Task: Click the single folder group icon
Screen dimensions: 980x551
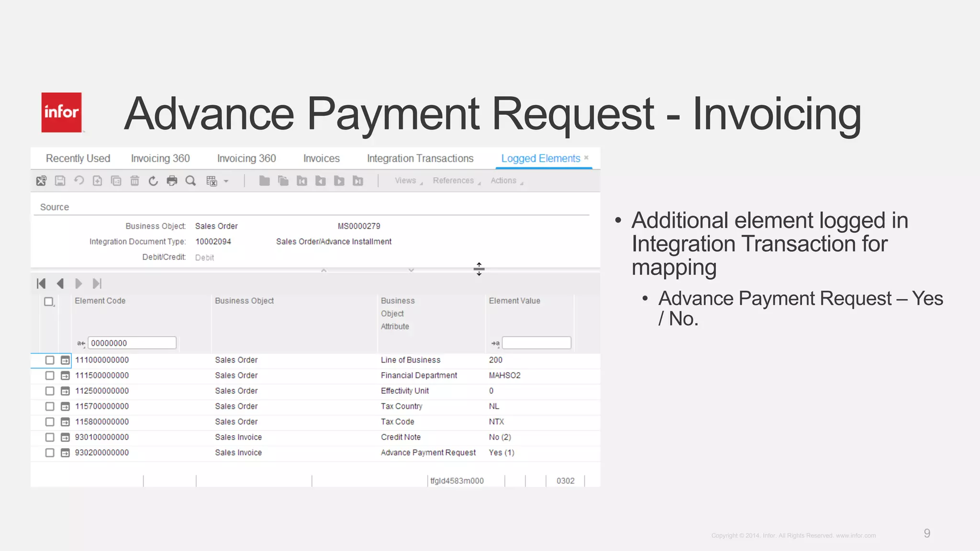Action: 264,180
